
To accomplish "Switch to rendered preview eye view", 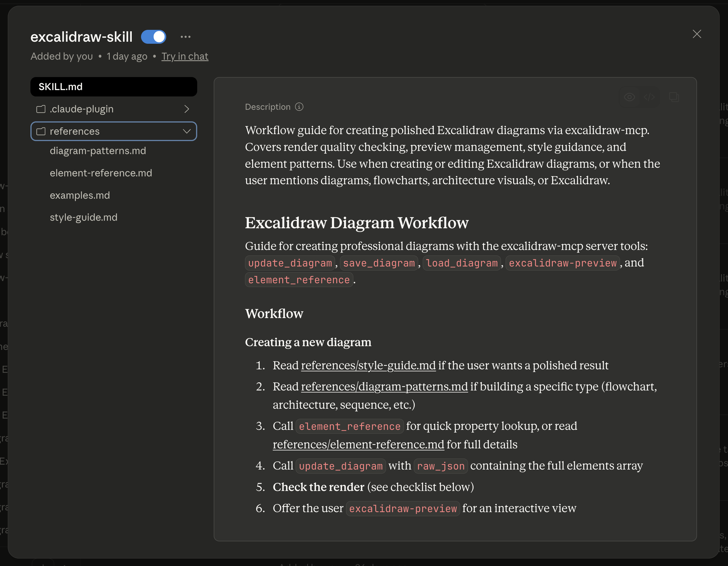I will [629, 97].
